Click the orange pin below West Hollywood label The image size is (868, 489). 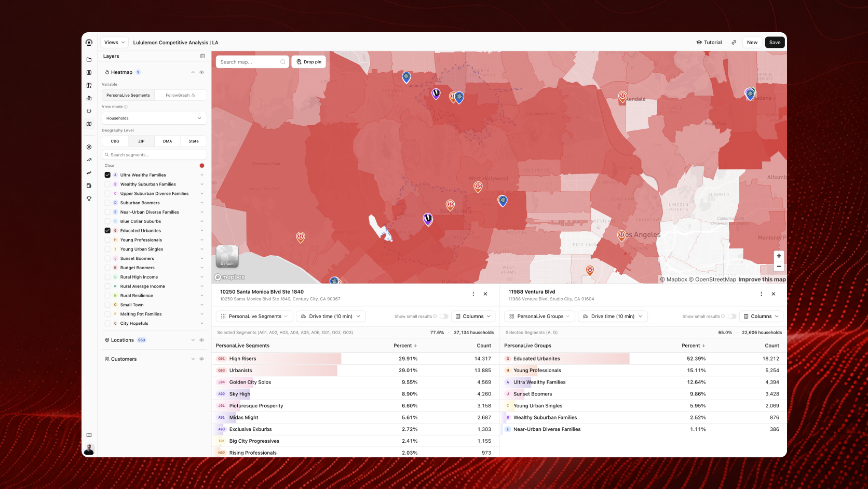(478, 187)
